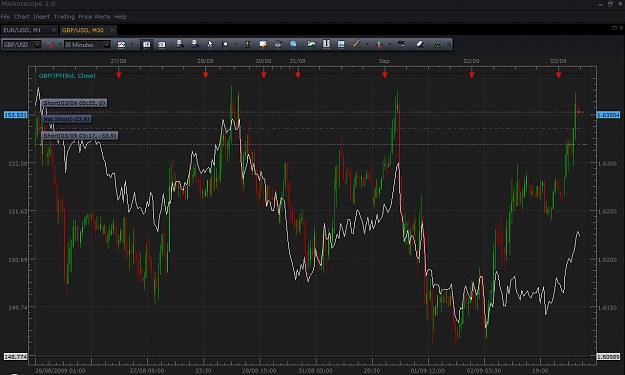This screenshot has height=375, width=625.
Task: Click the blue 153.531 price label
Action: click(x=16, y=115)
